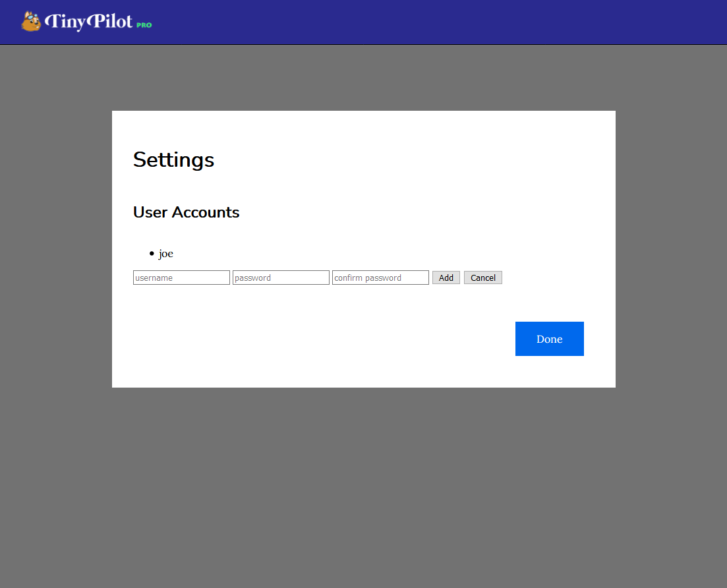Viewport: 727px width, 588px height.
Task: Click gray overlay beneath the settings dialog
Action: 364,487
